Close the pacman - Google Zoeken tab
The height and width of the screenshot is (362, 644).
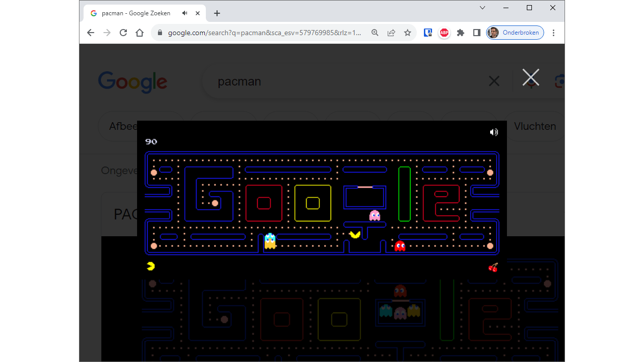coord(198,13)
